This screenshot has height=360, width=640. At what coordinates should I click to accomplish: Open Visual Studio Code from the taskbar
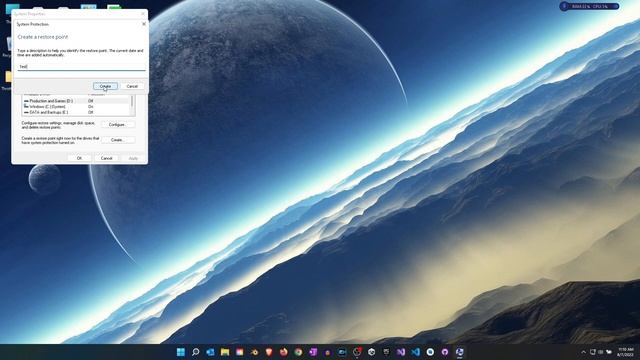(416, 352)
